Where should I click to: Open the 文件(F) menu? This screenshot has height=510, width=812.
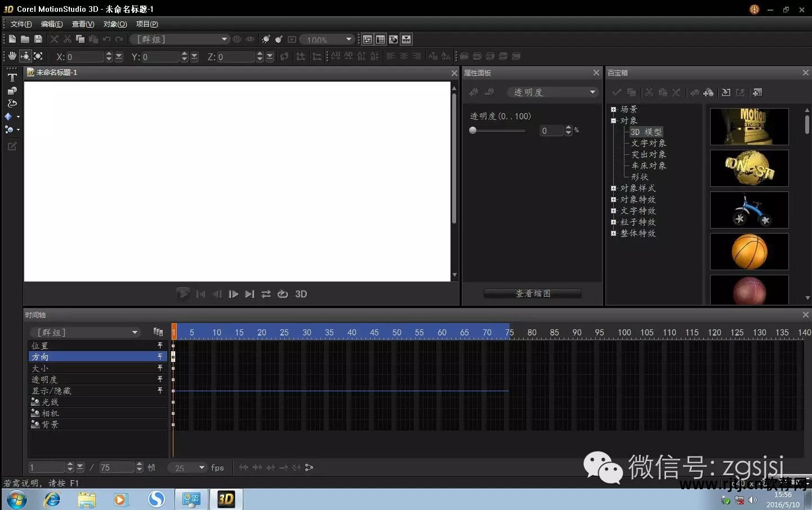click(21, 24)
